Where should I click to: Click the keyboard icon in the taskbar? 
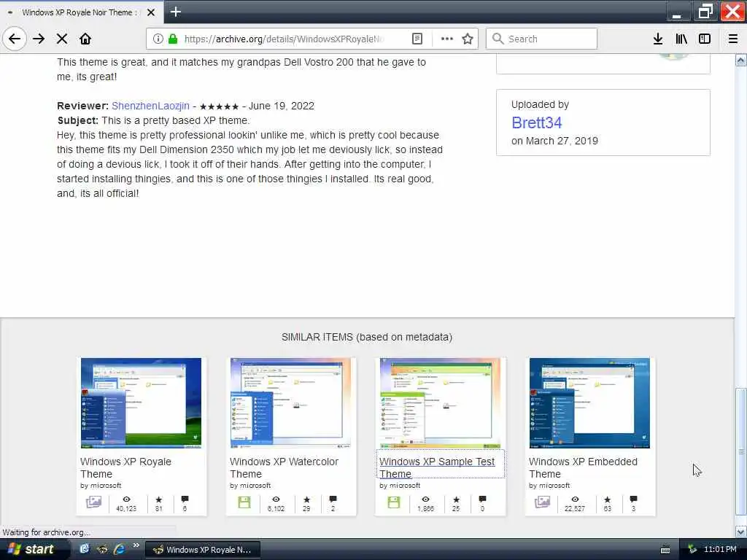pos(665,550)
